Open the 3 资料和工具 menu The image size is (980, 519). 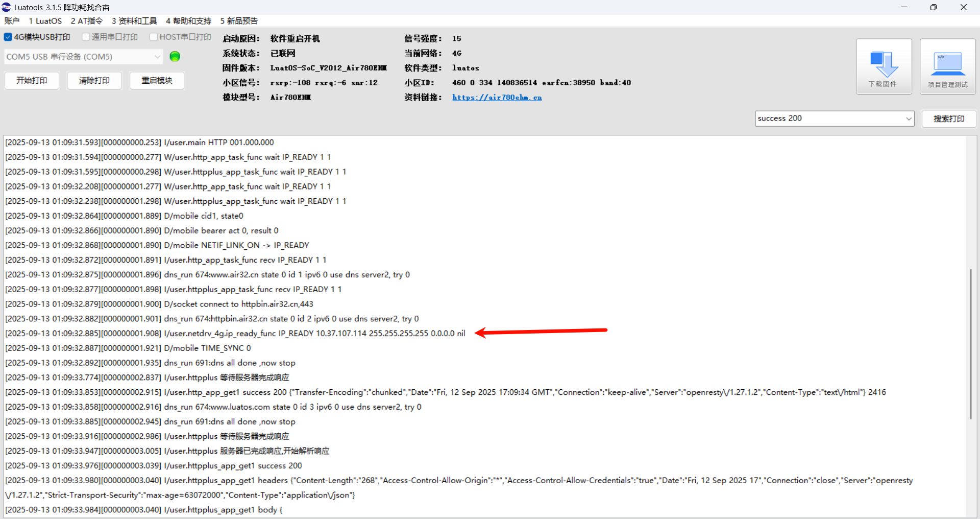pyautogui.click(x=134, y=21)
